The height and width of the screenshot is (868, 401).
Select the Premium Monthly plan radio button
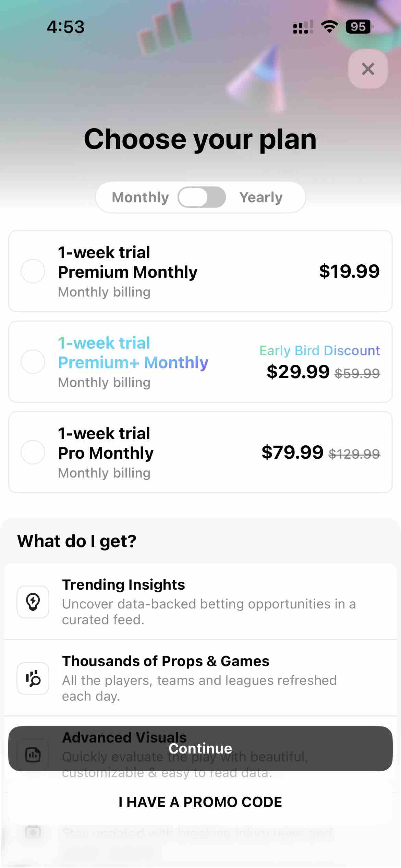click(33, 271)
